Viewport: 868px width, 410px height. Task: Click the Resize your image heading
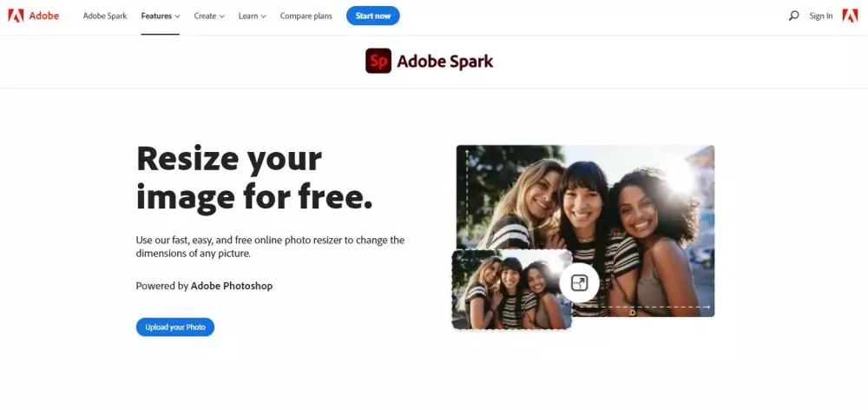(254, 178)
